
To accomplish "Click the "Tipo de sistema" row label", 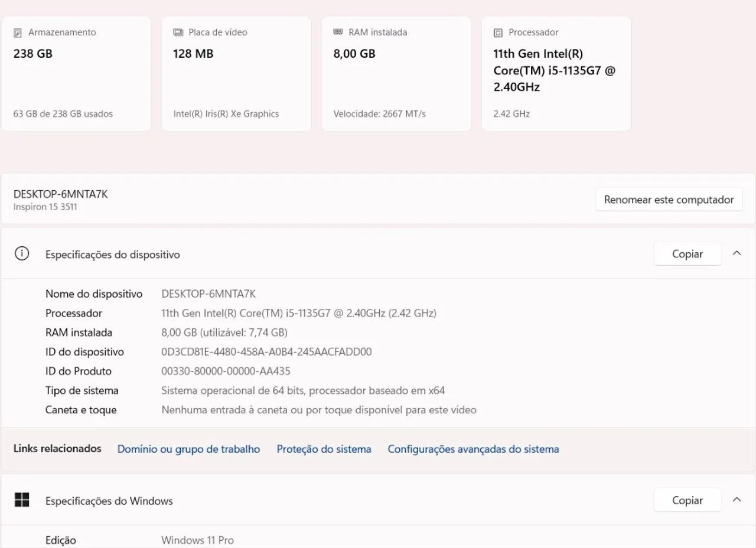I will tap(82, 391).
